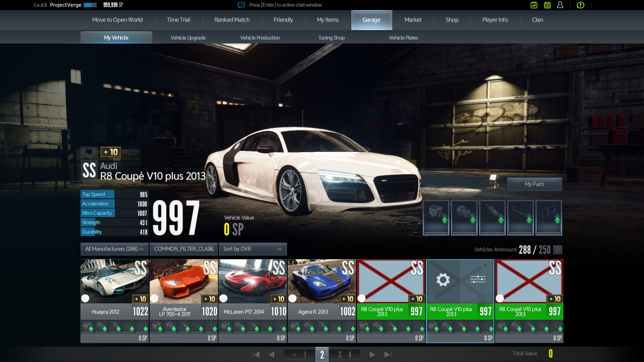Select the transmission part slot

pos(464,217)
